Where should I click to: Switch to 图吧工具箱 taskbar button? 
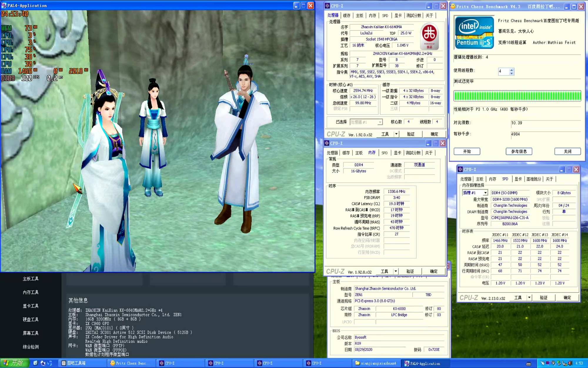tap(83, 363)
